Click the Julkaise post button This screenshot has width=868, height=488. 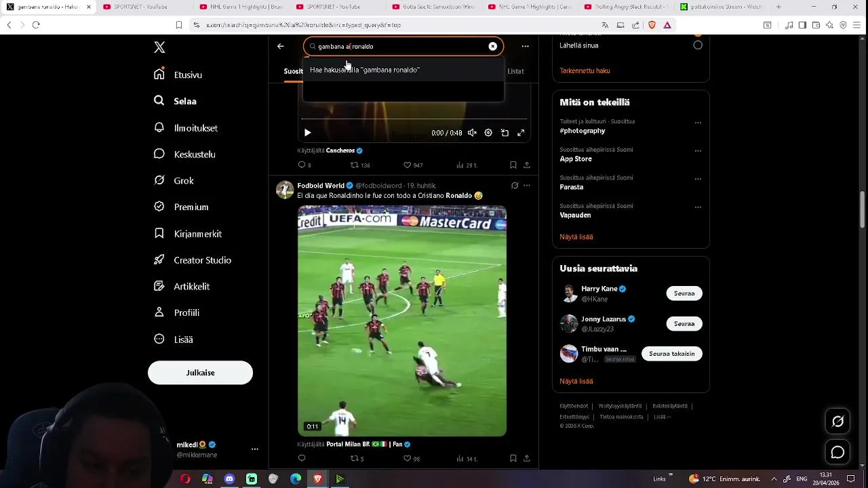pyautogui.click(x=200, y=373)
